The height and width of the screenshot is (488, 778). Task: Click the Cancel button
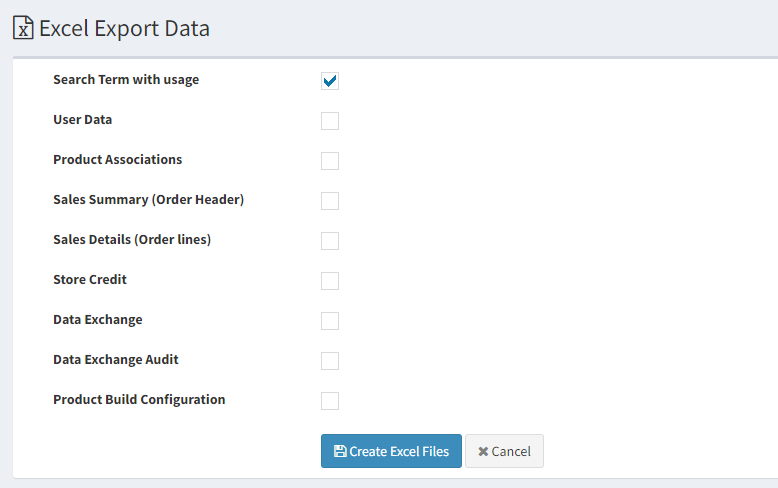click(504, 451)
